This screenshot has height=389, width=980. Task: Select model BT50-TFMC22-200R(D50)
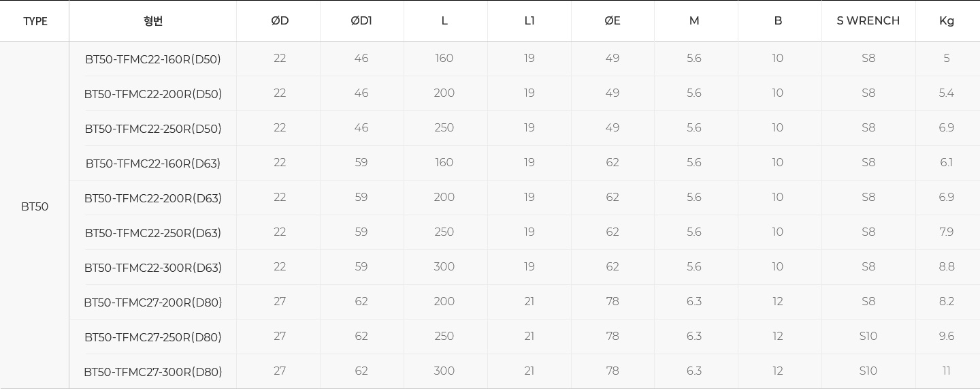click(x=153, y=94)
